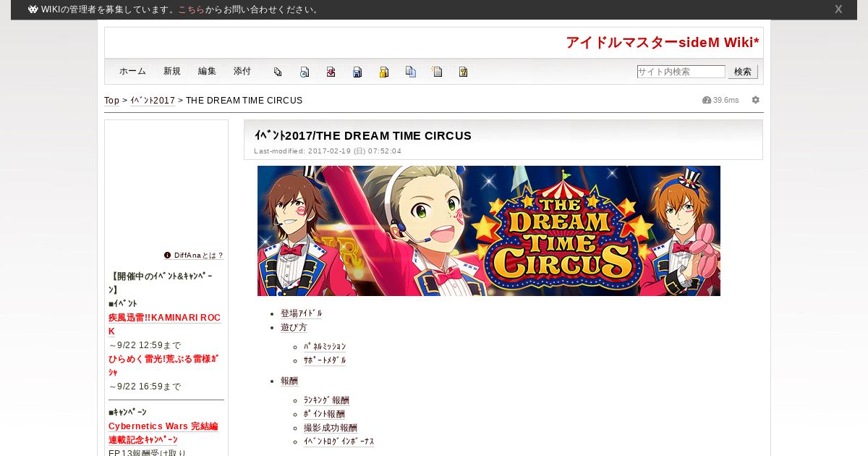
Task: Click the yellow padlock freeze icon
Action: tap(384, 72)
